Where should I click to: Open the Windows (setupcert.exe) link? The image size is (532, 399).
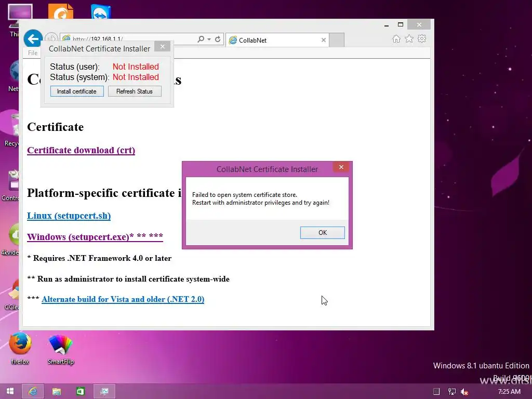point(95,237)
